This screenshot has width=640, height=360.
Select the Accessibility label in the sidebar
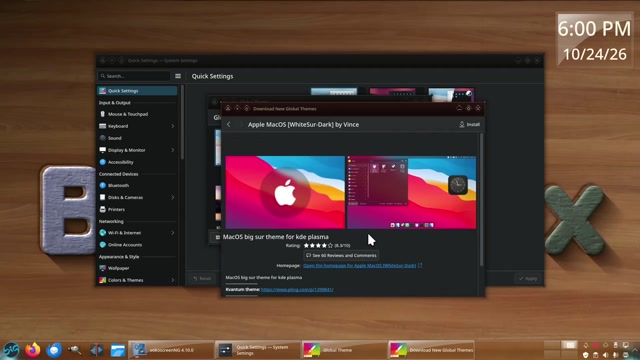(120, 162)
